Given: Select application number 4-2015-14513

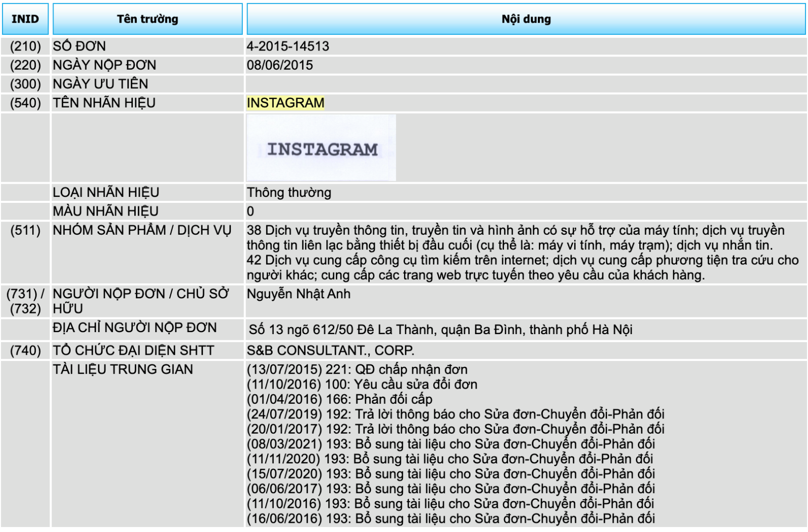Looking at the screenshot, I should click(288, 46).
